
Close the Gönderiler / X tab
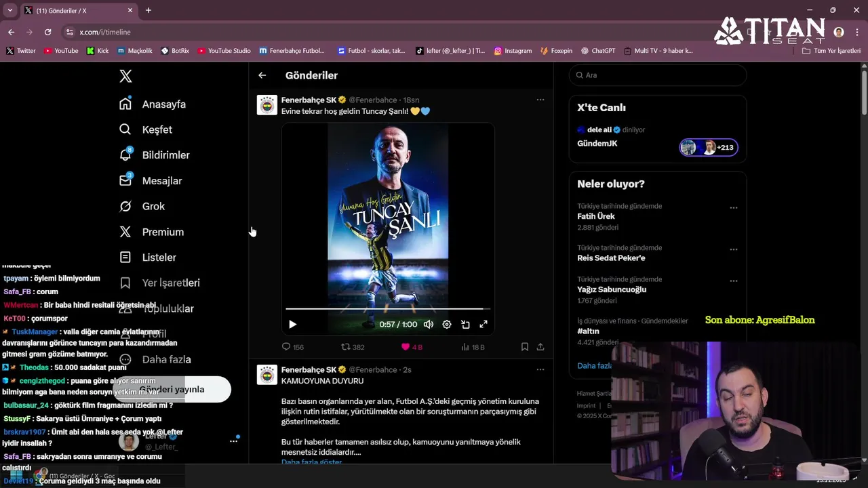130,10
